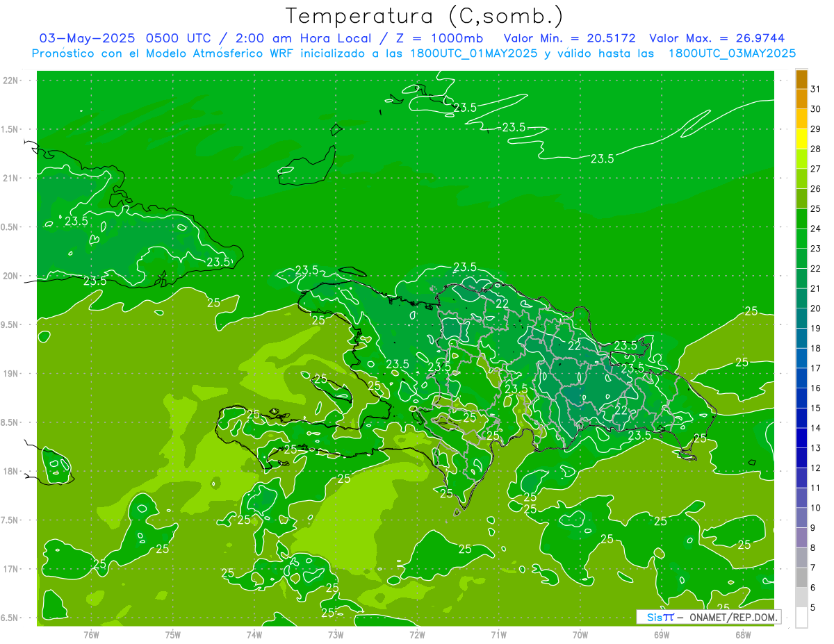The image size is (834, 644).
Task: Pick the dark orange swatch above 31
Action: coord(801,79)
